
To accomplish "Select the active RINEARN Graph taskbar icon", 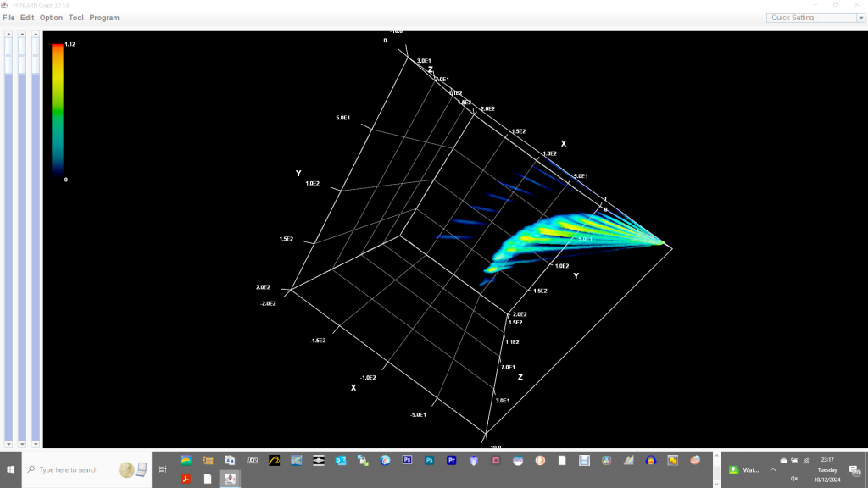I will [230, 480].
